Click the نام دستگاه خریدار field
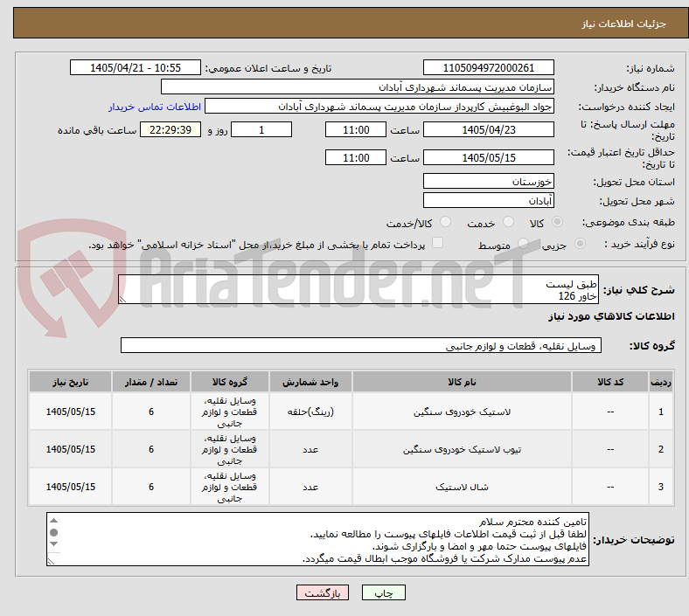 [x=358, y=87]
